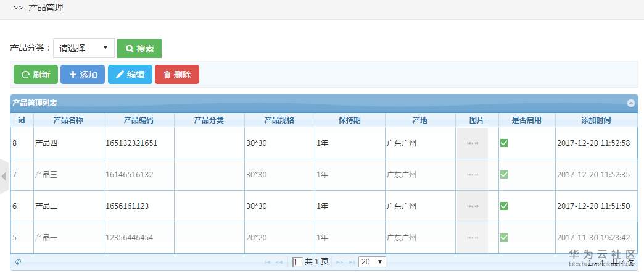Screen dimensions: 644x273
Task: Go to last page using pager icon
Action: [x=352, y=262]
